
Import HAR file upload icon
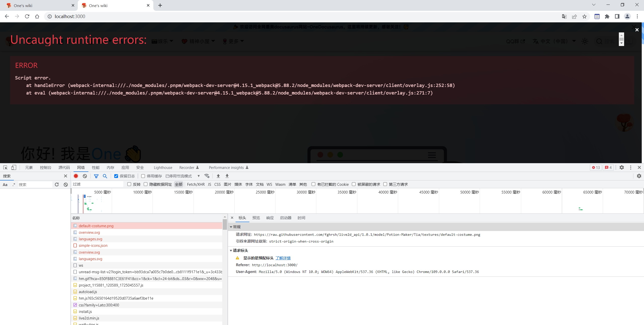(x=218, y=176)
